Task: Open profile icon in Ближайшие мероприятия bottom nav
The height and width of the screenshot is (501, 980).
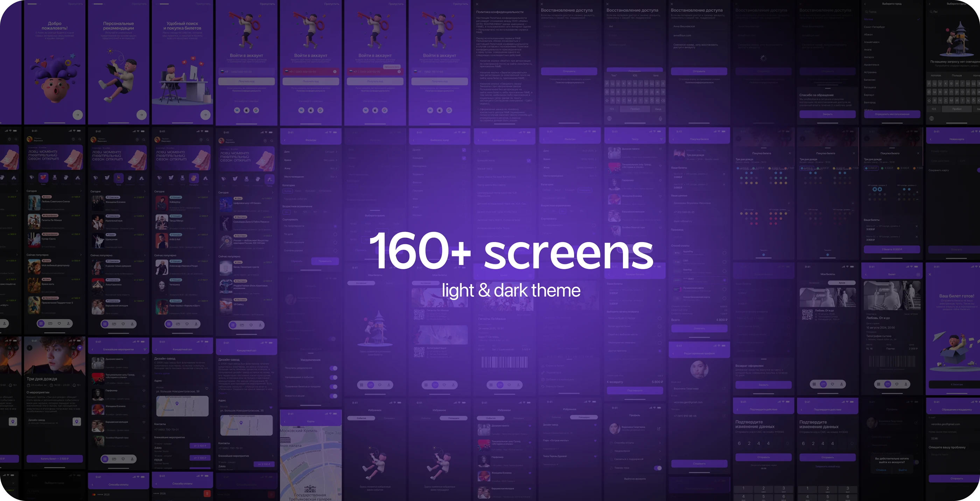Action: 132,459
